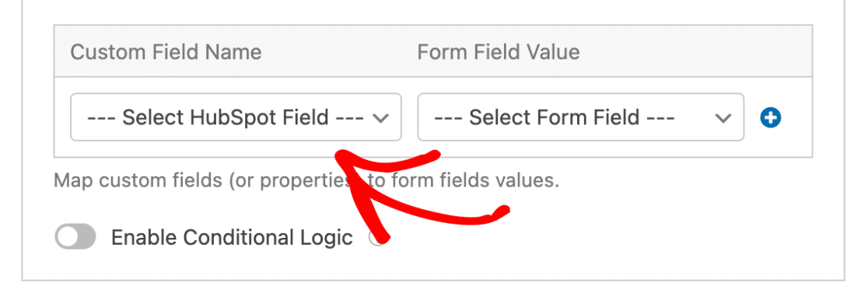Open the Select HubSpot Field dropdown
The width and height of the screenshot is (868, 307).
click(x=236, y=117)
